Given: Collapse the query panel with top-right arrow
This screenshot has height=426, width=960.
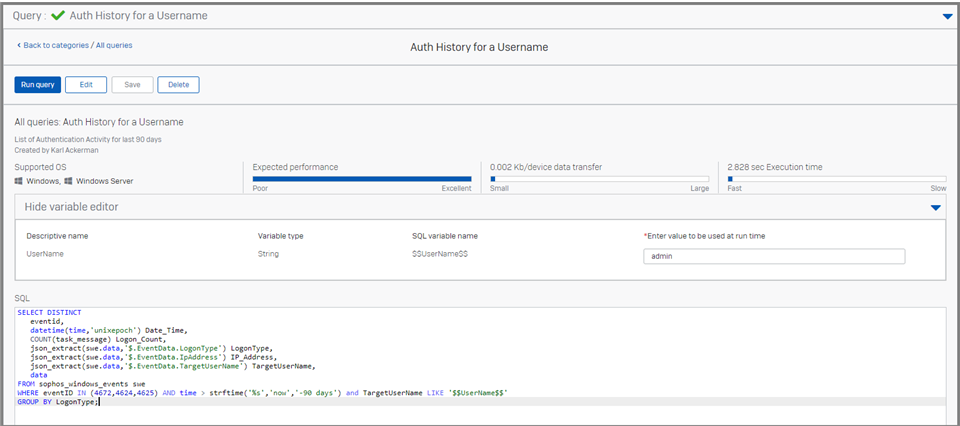Looking at the screenshot, I should click(x=947, y=17).
